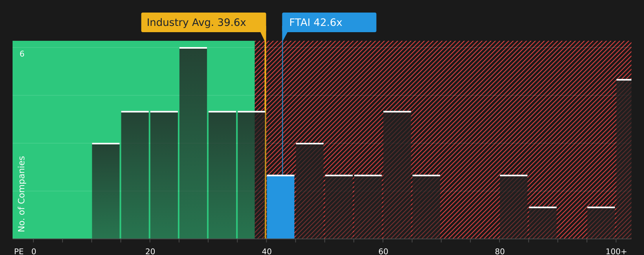Select the bar for PE range 45-50
Viewport: 644px width, 255px height.
click(310, 191)
